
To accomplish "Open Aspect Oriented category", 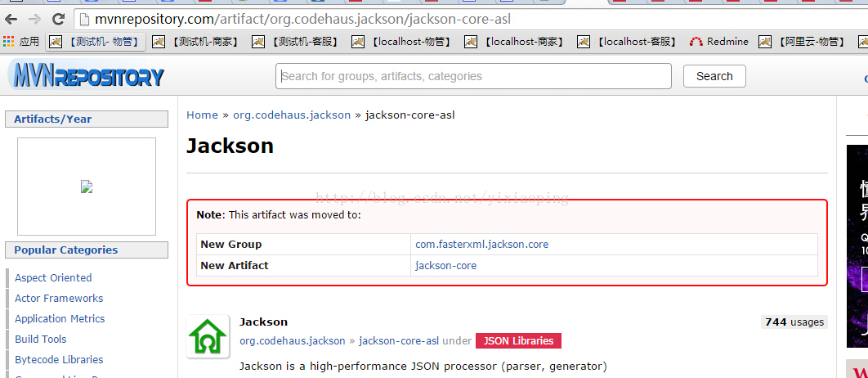I will [x=53, y=277].
